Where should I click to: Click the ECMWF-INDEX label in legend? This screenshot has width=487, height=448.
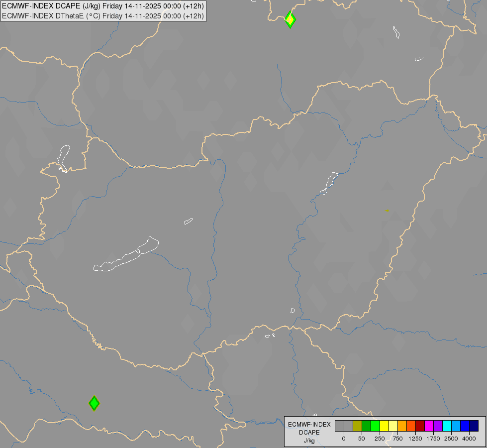pos(309,425)
